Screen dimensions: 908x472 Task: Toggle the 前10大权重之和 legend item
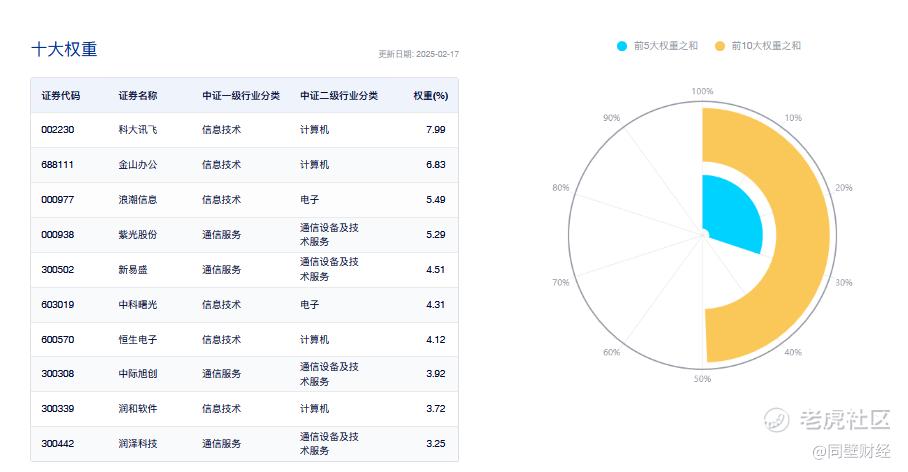pyautogui.click(x=758, y=46)
